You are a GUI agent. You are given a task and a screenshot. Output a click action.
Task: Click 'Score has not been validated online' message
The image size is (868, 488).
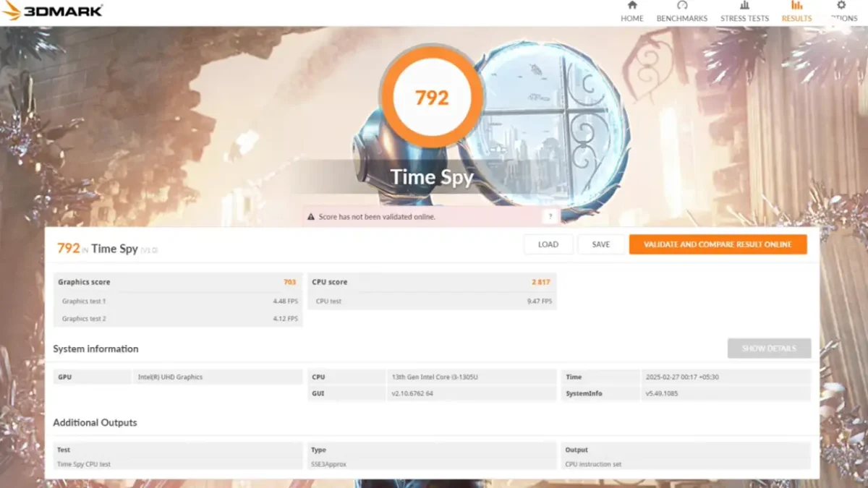(377, 216)
